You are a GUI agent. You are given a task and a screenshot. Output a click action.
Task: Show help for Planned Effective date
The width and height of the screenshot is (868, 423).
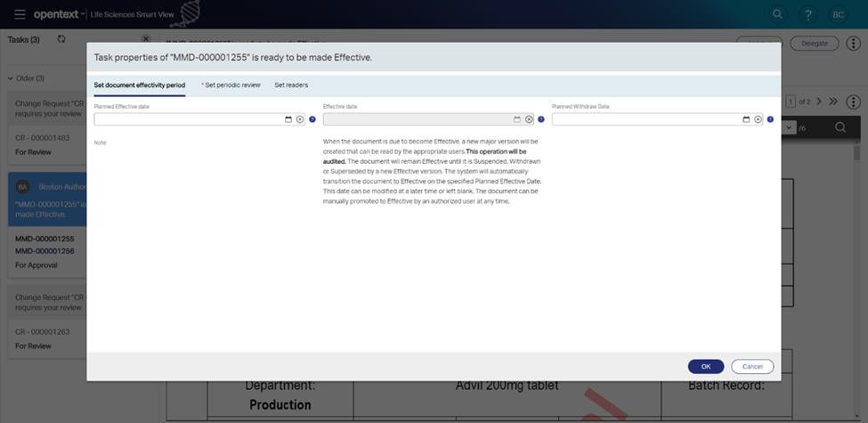click(x=312, y=119)
